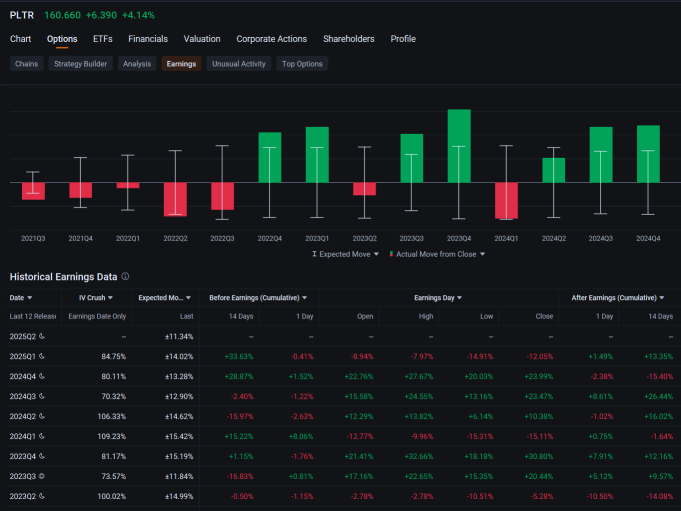Viewport: 681px width, 511px height.
Task: Click the 2023Q1 axis label
Action: pyautogui.click(x=317, y=238)
